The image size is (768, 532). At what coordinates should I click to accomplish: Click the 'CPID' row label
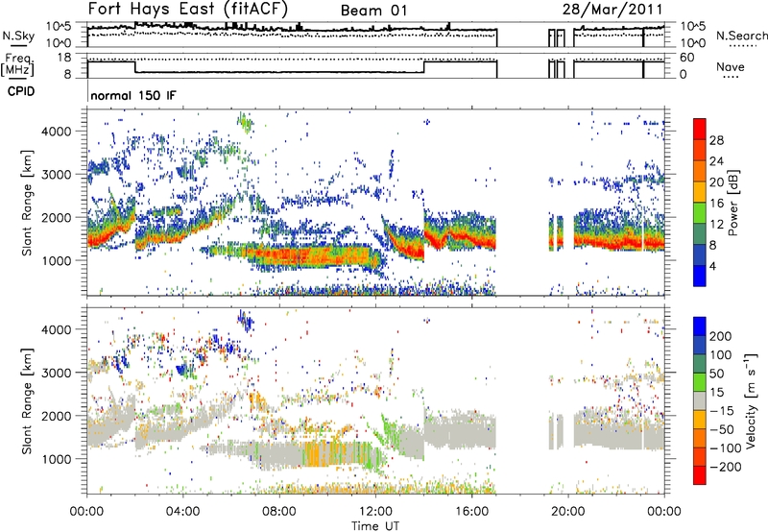pyautogui.click(x=21, y=91)
